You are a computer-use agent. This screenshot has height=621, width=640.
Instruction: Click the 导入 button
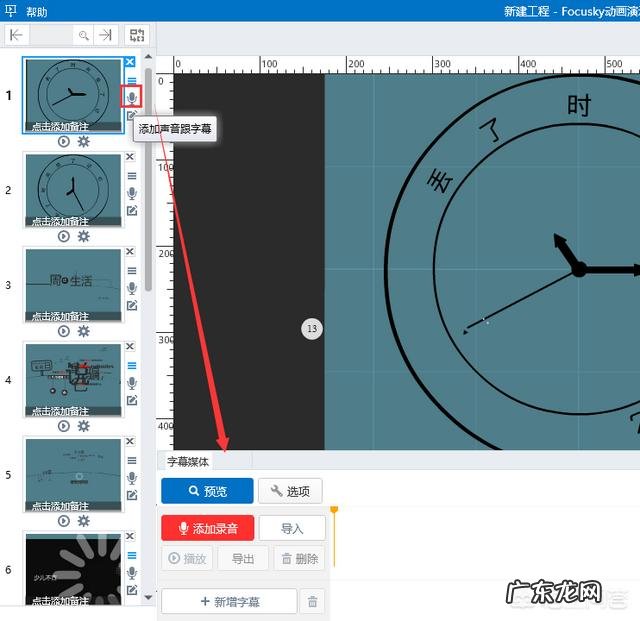292,528
